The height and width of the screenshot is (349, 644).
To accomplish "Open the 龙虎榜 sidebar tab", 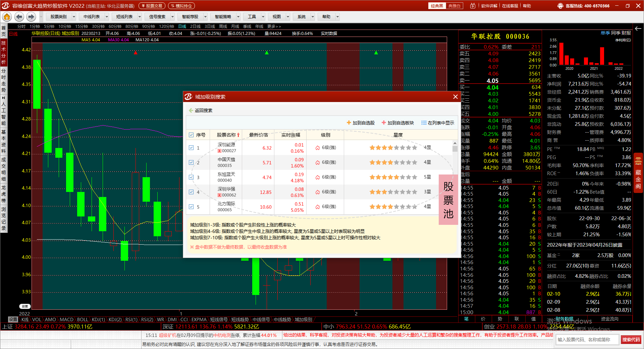I will tap(3, 194).
